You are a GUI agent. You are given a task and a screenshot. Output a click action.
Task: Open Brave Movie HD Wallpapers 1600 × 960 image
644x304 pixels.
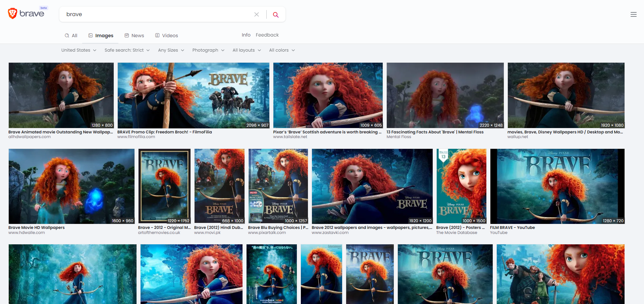coord(71,186)
